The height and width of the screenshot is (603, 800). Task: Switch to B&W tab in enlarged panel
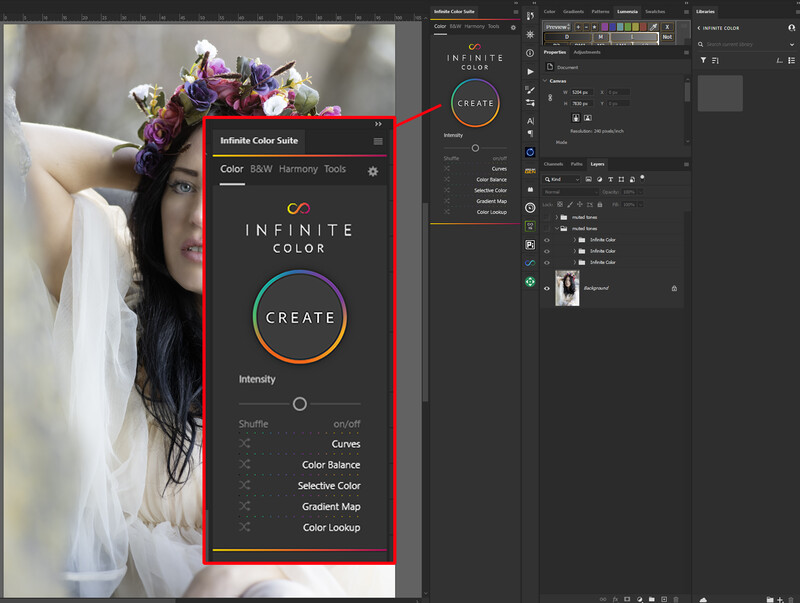pyautogui.click(x=261, y=169)
